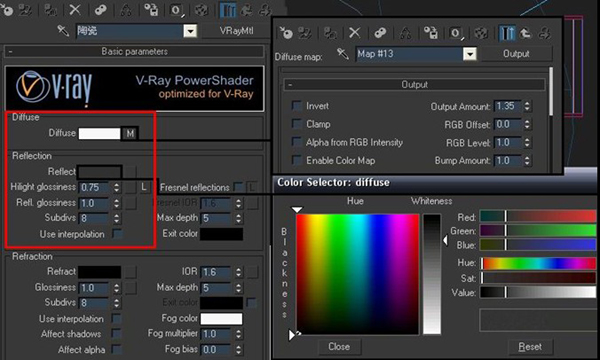Image resolution: width=600 pixels, height=360 pixels.
Task: Click the dark Reflect color swatch
Action: [99, 172]
